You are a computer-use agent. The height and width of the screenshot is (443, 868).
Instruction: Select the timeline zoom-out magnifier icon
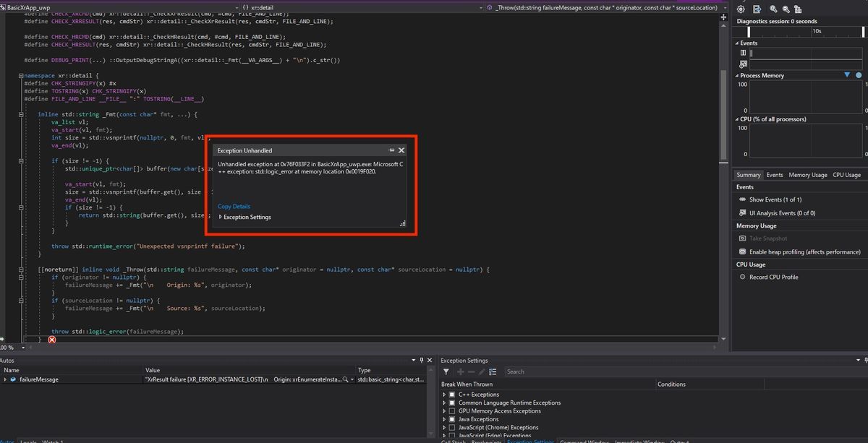786,9
